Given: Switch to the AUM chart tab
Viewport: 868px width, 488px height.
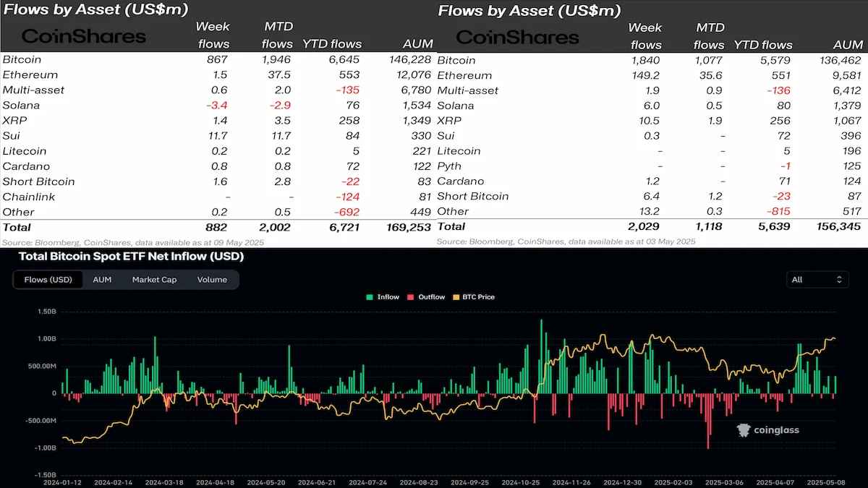Looking at the screenshot, I should coord(102,280).
